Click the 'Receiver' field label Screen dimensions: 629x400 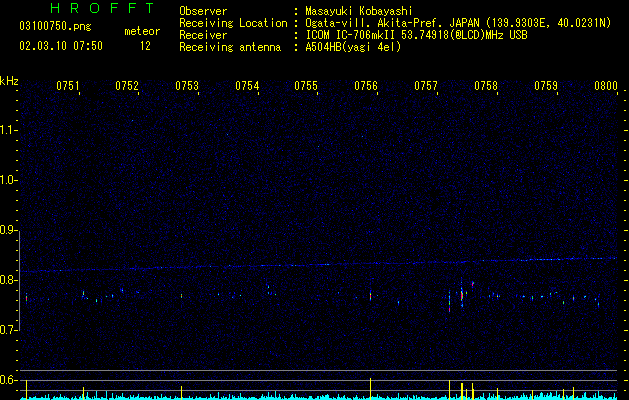point(203,35)
